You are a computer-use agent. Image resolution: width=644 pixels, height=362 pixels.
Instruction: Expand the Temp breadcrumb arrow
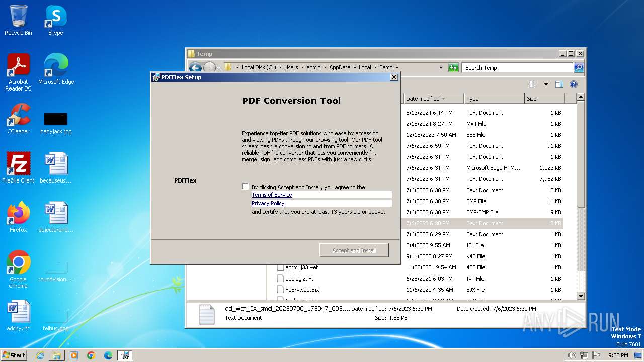pos(397,67)
